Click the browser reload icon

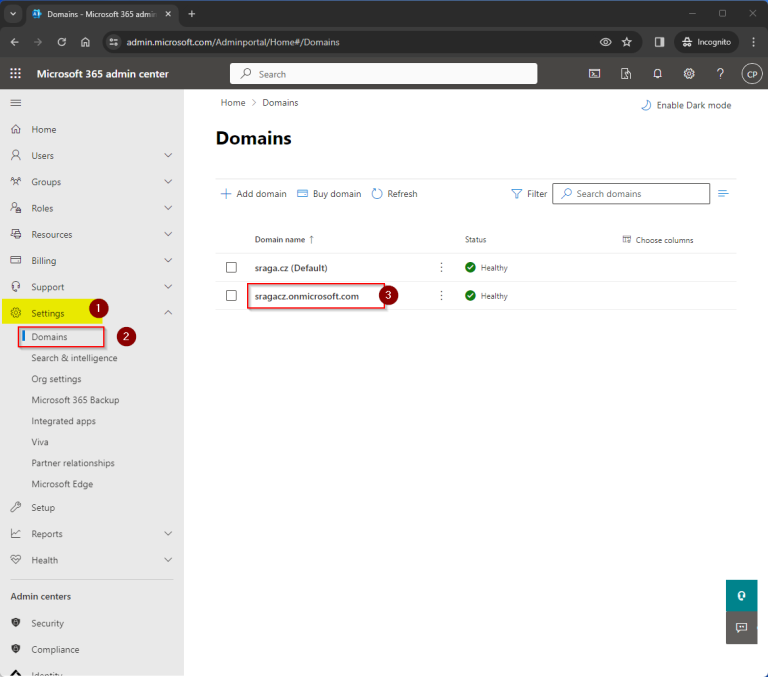(x=62, y=42)
